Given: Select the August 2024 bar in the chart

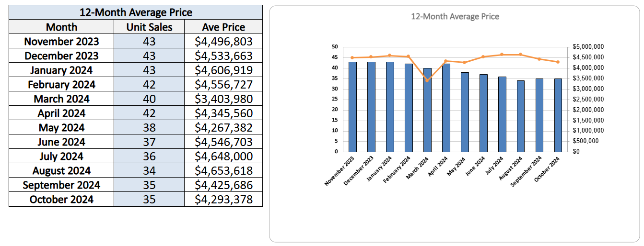Looking at the screenshot, I should click(x=520, y=116).
